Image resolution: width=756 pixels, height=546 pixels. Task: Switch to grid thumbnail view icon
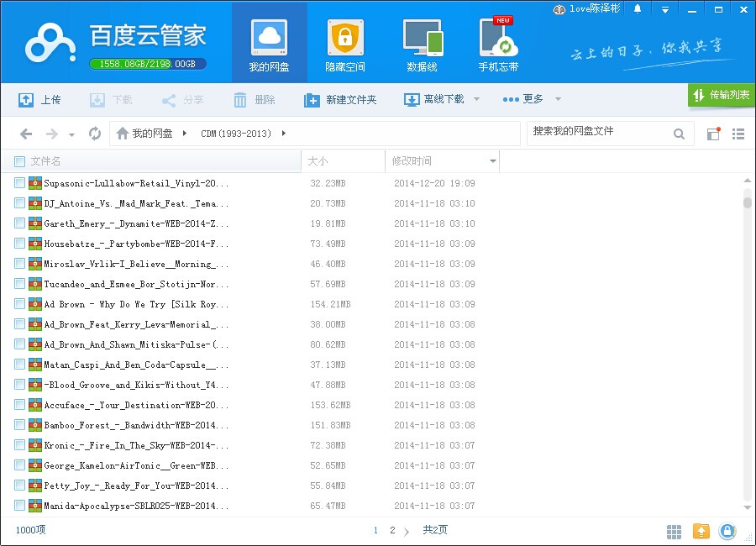(x=674, y=532)
